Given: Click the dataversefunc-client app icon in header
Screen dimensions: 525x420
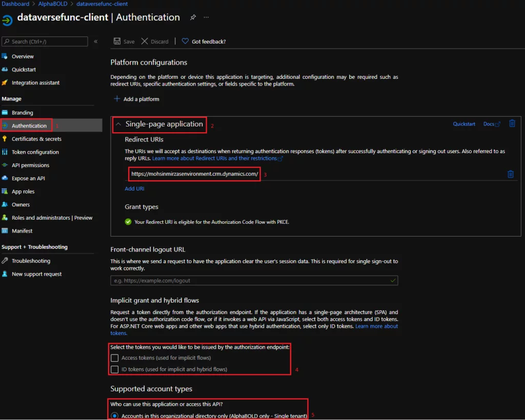Looking at the screenshot, I should click(7, 20).
